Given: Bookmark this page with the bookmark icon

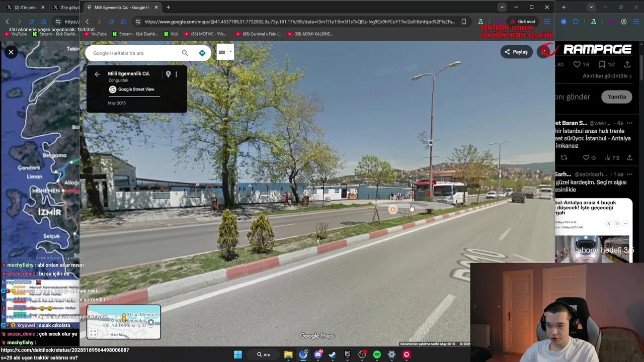Looking at the screenshot, I should 464,22.
